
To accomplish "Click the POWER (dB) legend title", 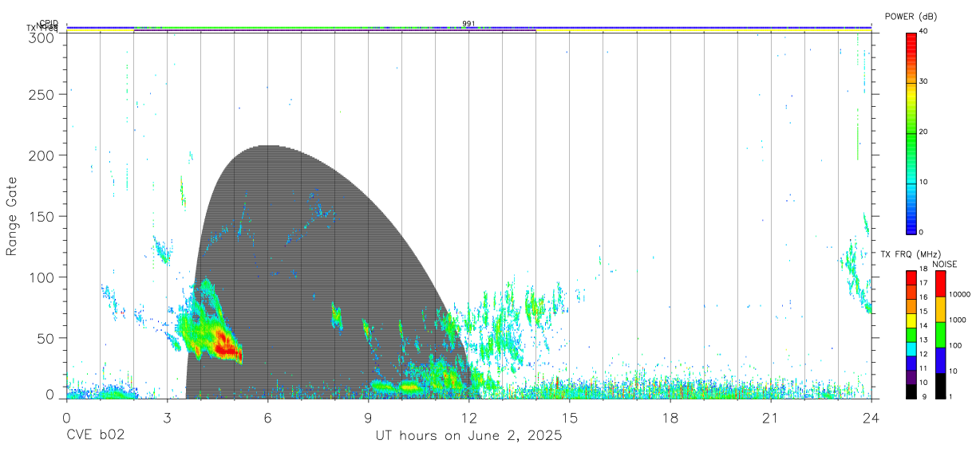I will click(910, 17).
